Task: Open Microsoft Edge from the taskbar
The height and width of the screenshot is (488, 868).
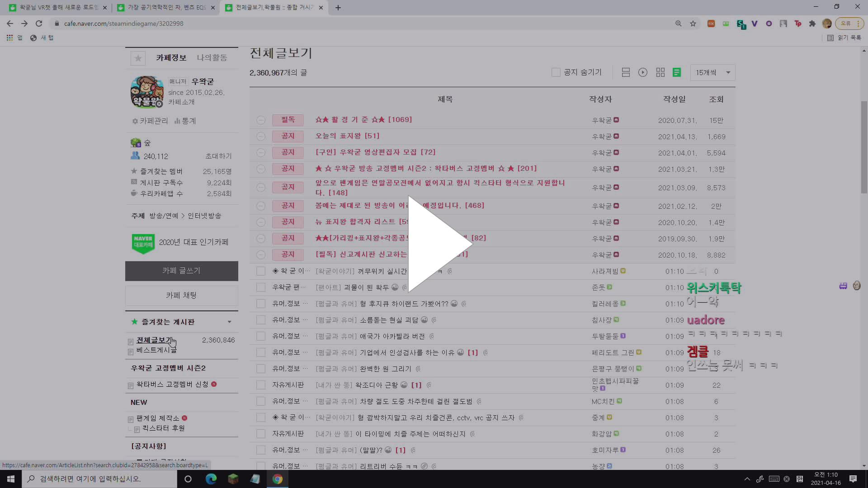Action: coord(211,479)
